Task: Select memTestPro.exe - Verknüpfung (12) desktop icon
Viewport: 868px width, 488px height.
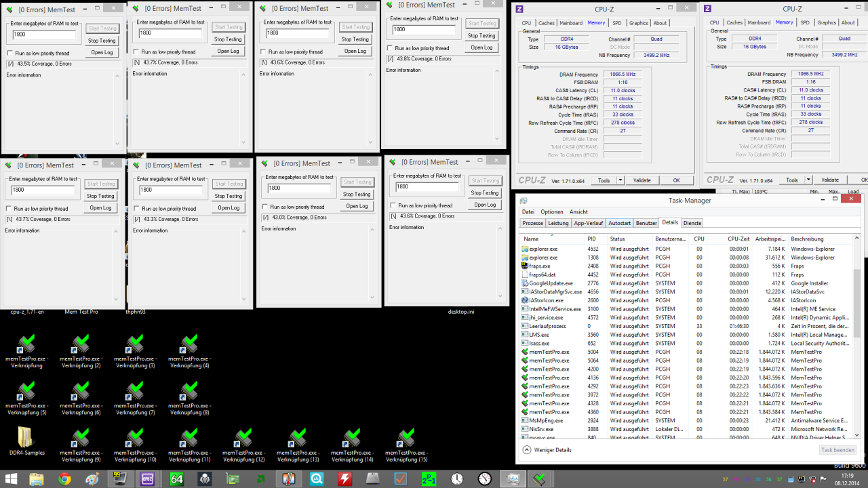Action: click(x=243, y=445)
